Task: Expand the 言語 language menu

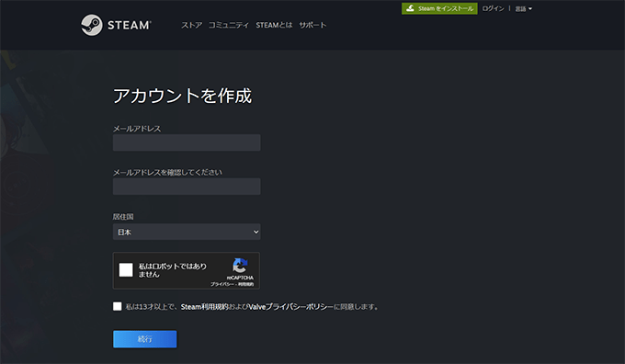Action: coord(523,9)
